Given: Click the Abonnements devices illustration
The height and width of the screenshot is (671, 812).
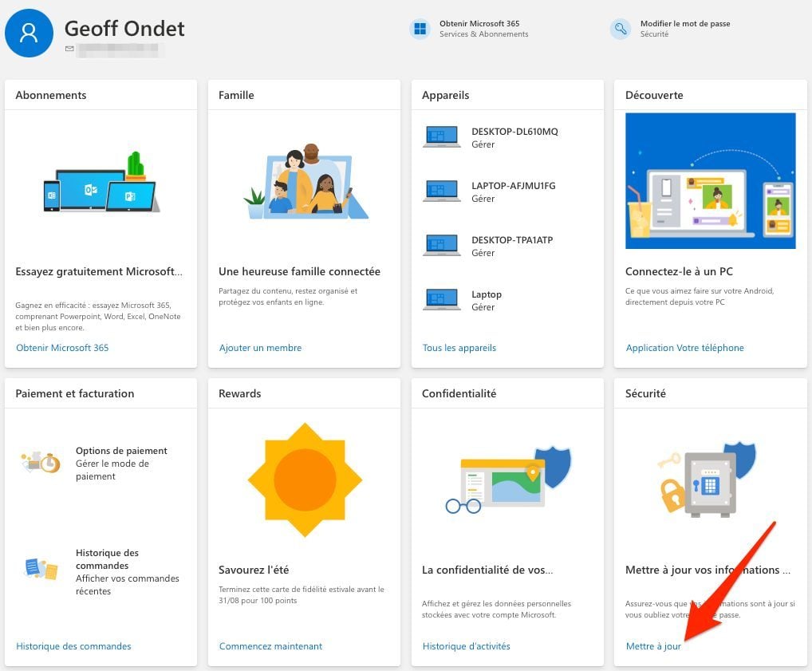Looking at the screenshot, I should click(x=101, y=182).
